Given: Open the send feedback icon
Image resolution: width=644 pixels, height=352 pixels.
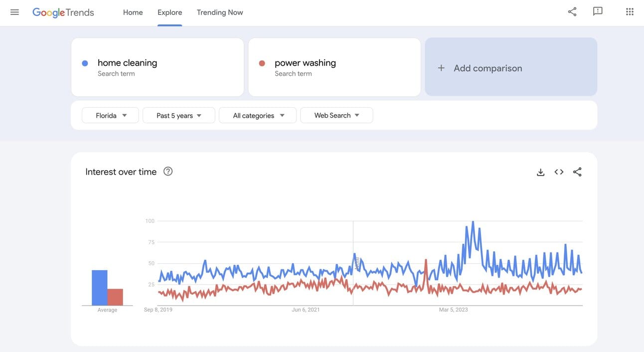Looking at the screenshot, I should [598, 11].
